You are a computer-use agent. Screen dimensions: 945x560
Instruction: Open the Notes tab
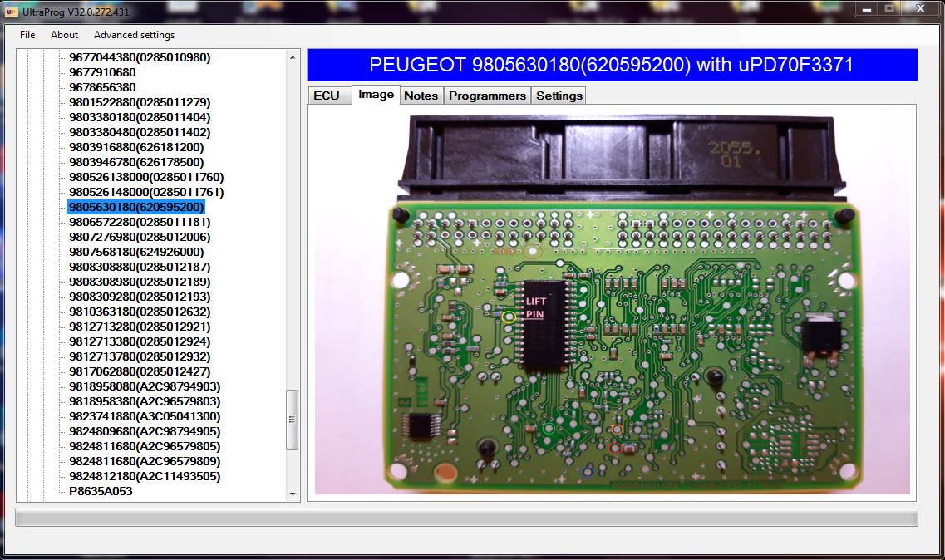[x=421, y=96]
